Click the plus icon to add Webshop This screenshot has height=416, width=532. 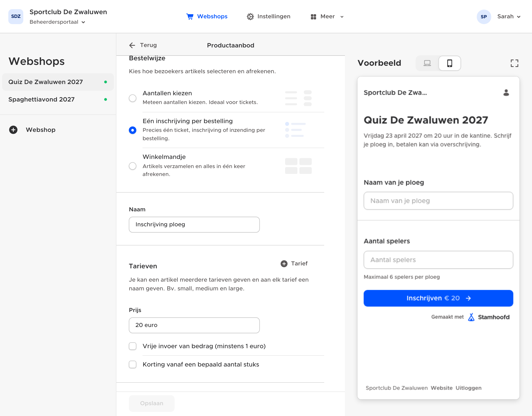point(13,130)
